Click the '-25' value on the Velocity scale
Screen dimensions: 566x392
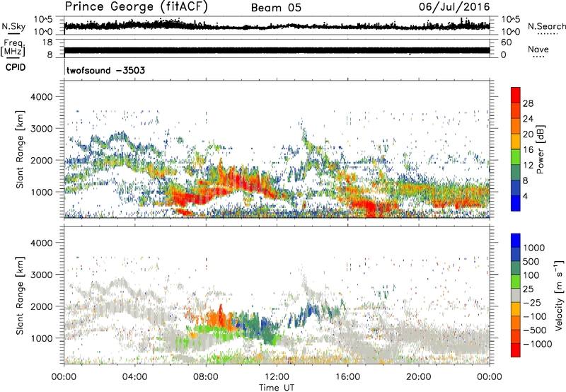click(532, 302)
